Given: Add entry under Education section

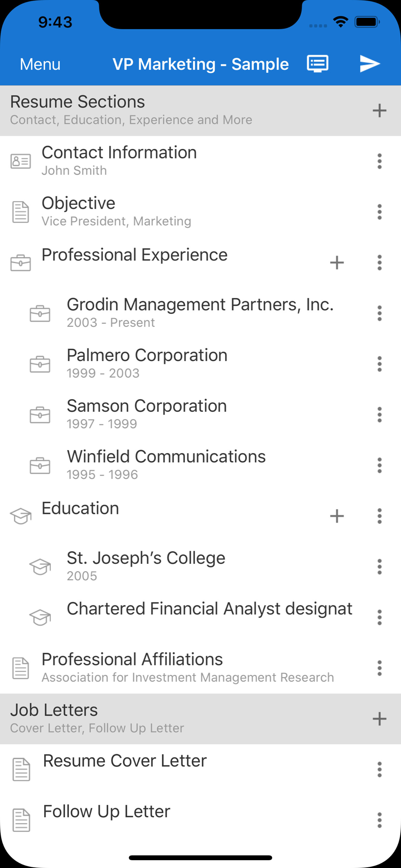Looking at the screenshot, I should tap(337, 516).
